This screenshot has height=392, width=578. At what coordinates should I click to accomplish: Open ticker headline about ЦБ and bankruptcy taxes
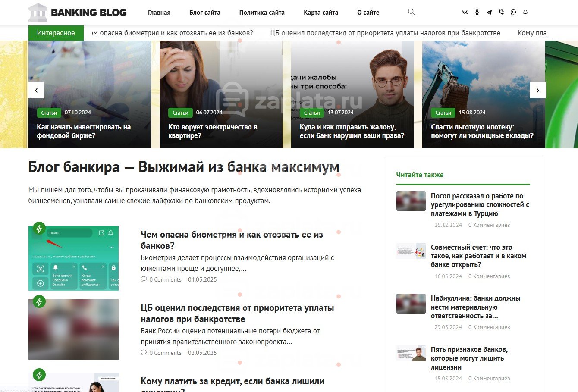click(x=385, y=33)
